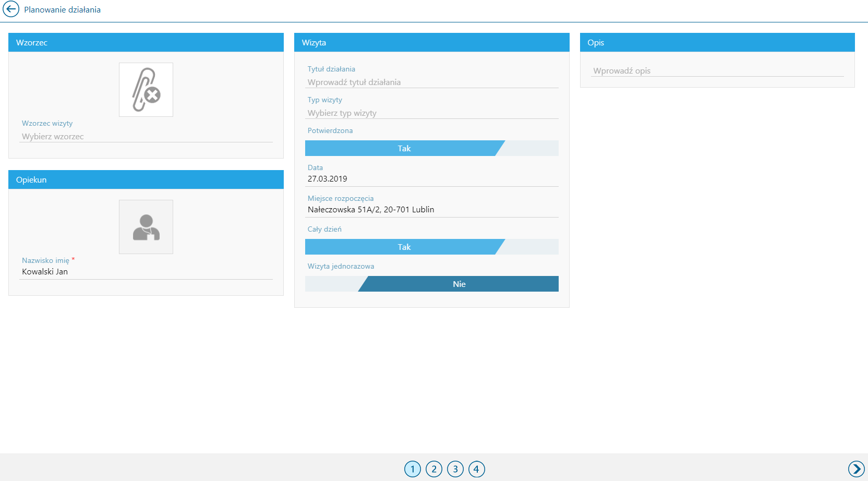
Task: Click the Tytuł działania input field
Action: click(432, 82)
